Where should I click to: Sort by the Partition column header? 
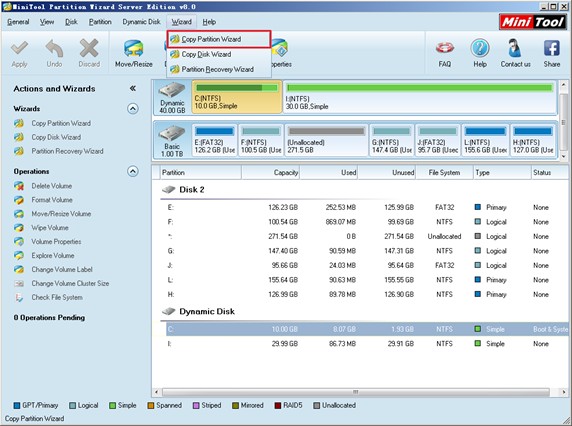click(200, 173)
